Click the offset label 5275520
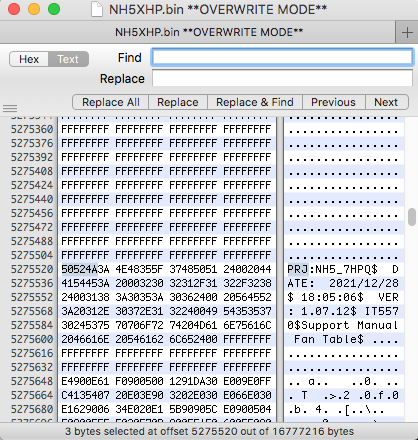 coord(32,269)
